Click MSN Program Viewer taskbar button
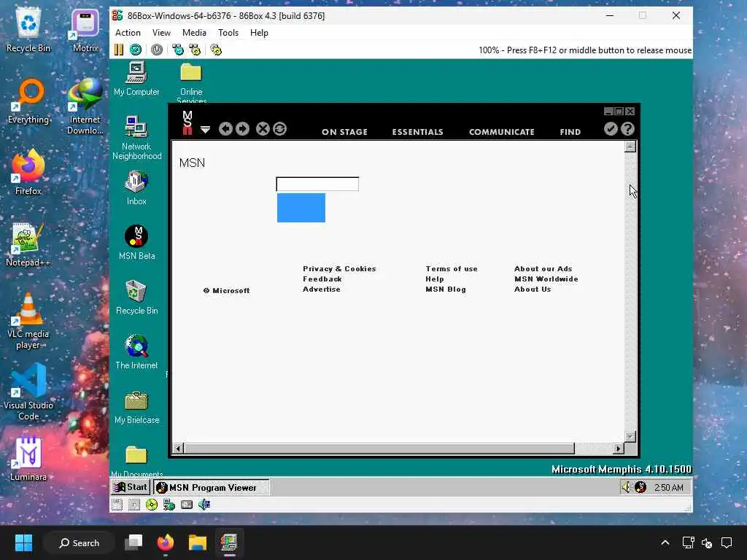 tap(212, 487)
